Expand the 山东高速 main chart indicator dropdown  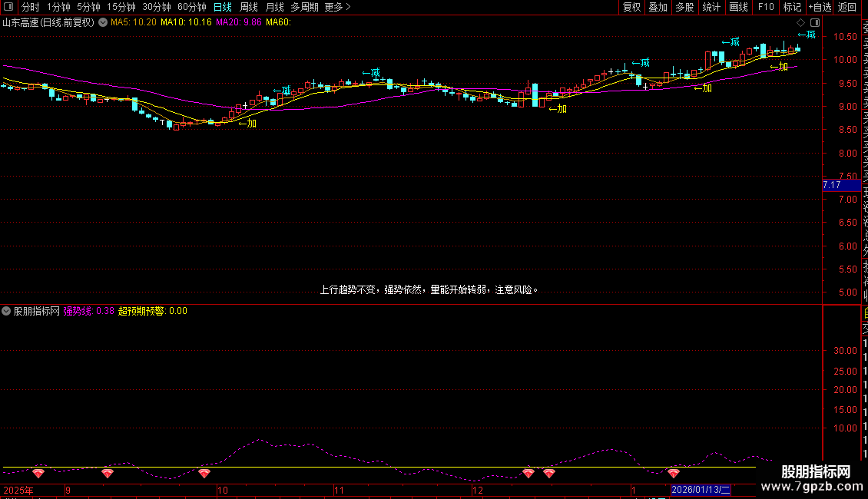coord(103,22)
